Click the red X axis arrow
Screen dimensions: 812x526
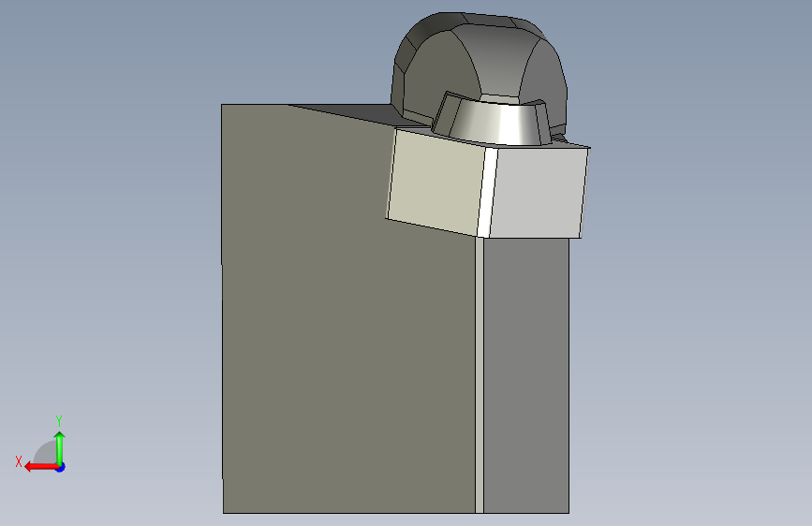coord(40,467)
